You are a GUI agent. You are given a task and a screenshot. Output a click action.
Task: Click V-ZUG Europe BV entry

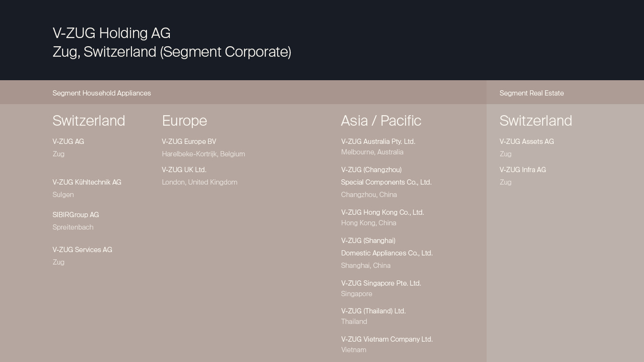(x=189, y=141)
